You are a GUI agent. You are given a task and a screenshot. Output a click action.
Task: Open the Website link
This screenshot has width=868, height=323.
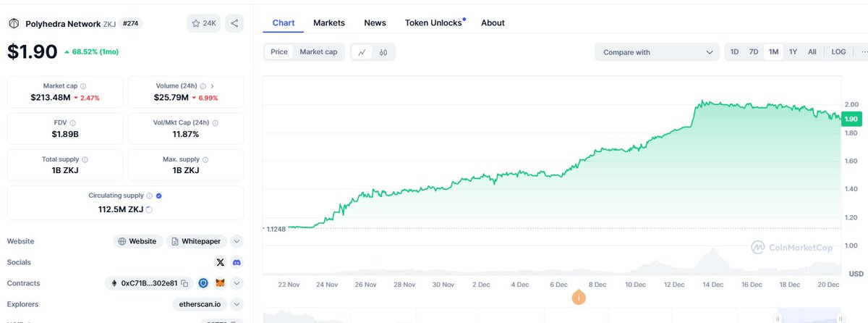pyautogui.click(x=137, y=241)
